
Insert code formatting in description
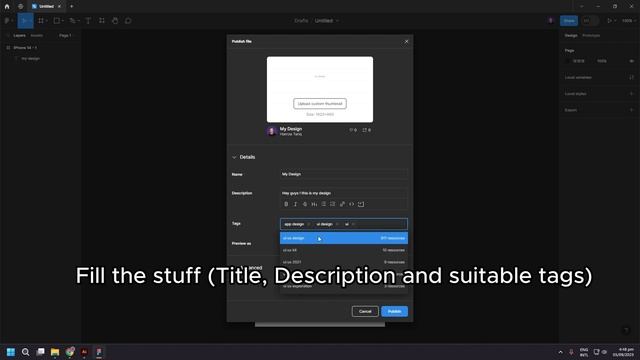tap(351, 204)
